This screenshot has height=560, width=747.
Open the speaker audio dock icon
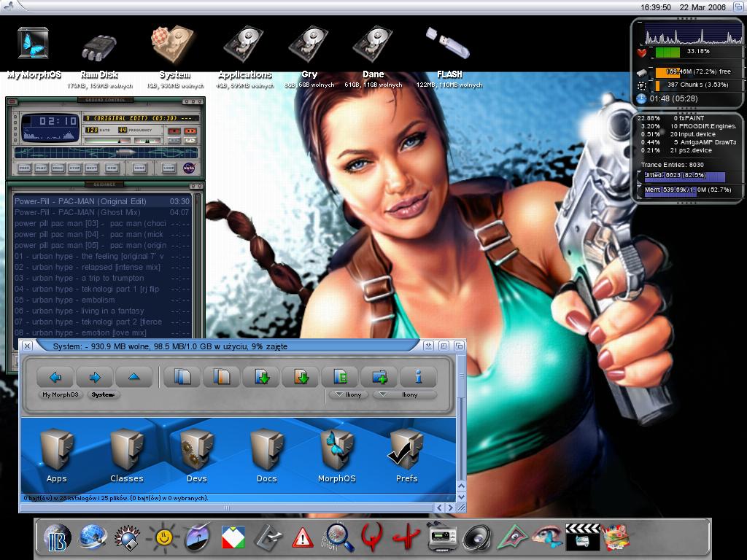point(477,538)
